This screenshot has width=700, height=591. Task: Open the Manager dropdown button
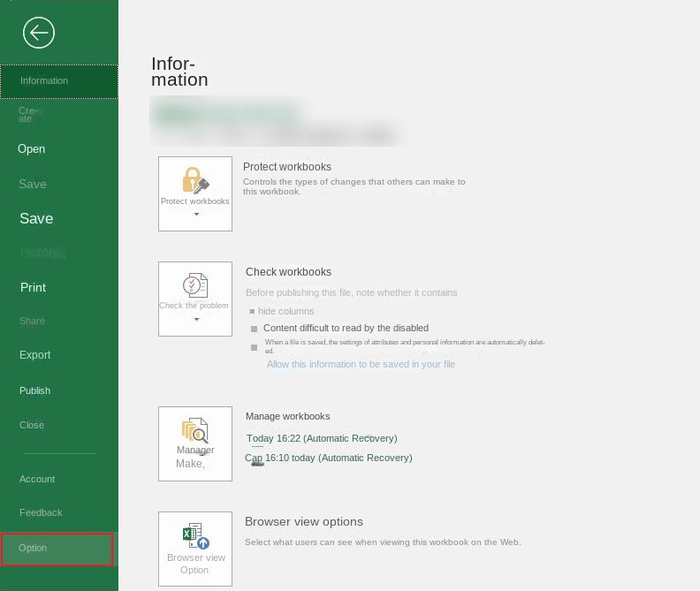click(195, 456)
